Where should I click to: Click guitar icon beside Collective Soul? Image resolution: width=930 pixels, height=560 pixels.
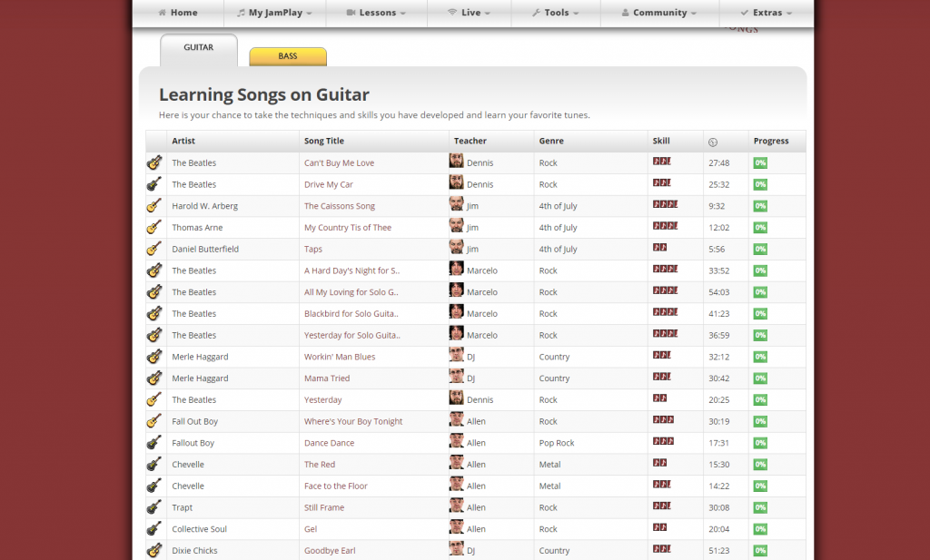click(154, 528)
